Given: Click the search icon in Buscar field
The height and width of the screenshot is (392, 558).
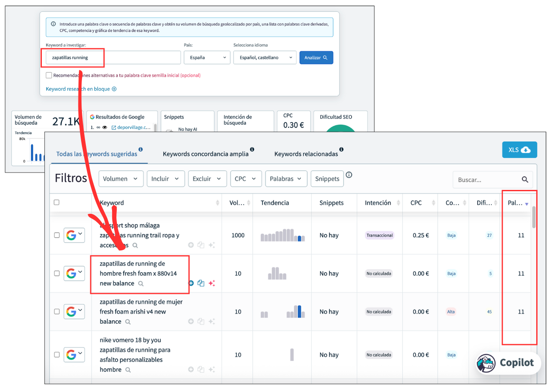Looking at the screenshot, I should 525,179.
